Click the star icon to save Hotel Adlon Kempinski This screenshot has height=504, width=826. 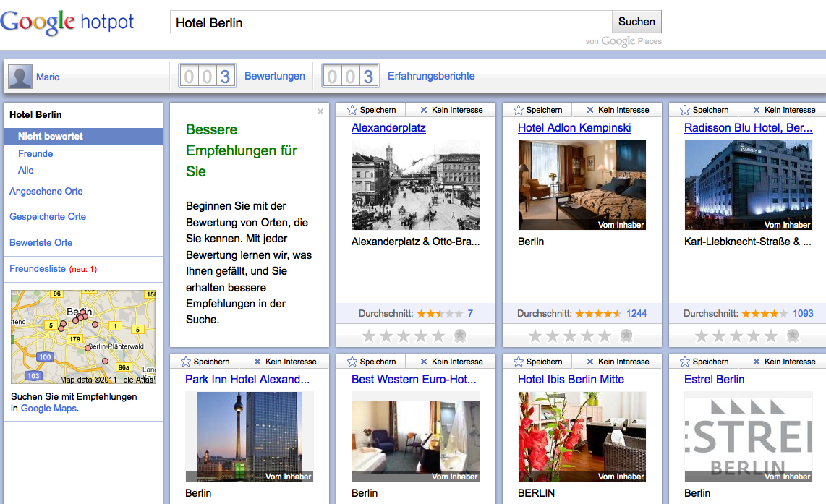519,110
